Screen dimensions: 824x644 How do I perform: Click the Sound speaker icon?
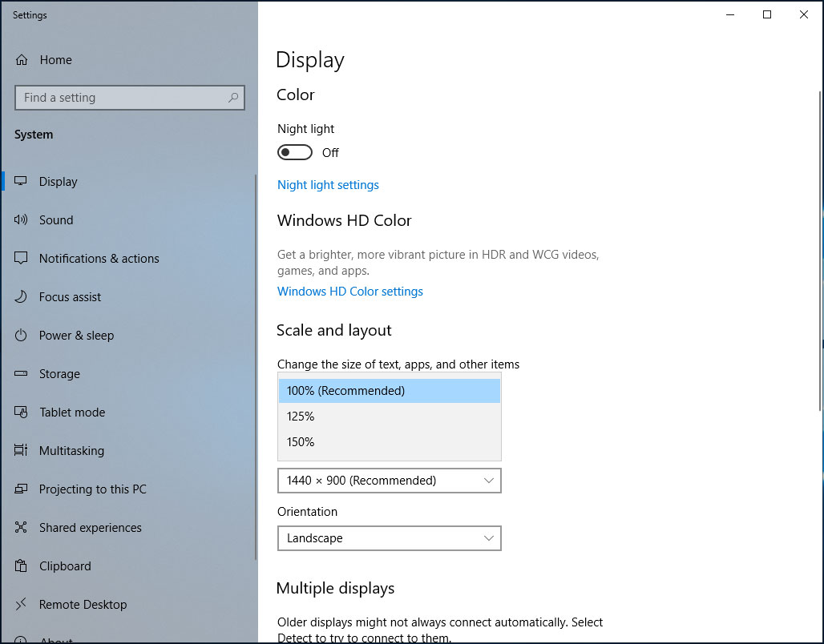pyautogui.click(x=21, y=219)
